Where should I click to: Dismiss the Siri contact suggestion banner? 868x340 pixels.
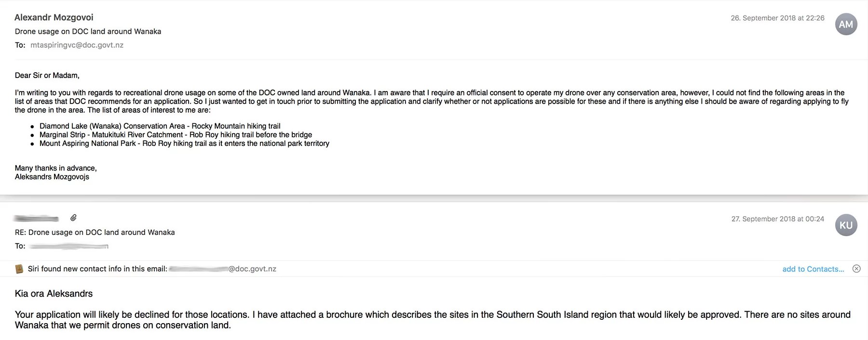(x=856, y=269)
